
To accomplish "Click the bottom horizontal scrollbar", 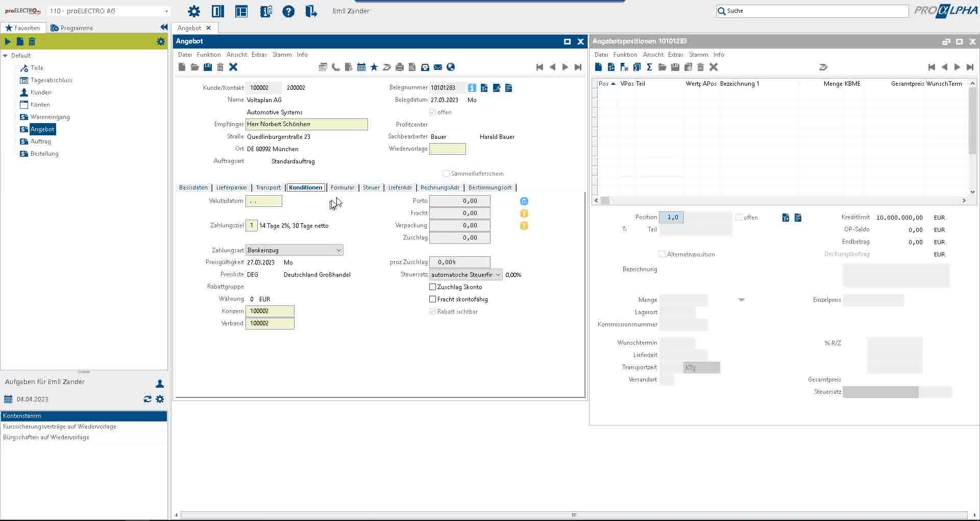I will [574, 515].
